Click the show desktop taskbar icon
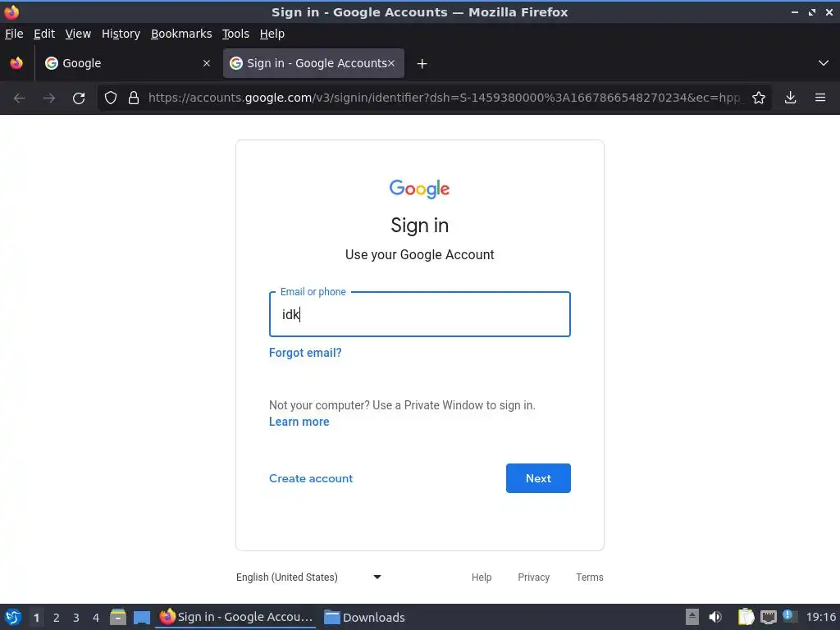Image resolution: width=840 pixels, height=630 pixels. pyautogui.click(x=141, y=617)
